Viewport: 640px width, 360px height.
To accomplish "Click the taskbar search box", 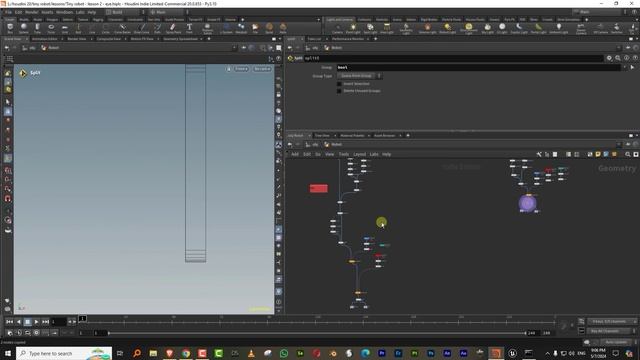I will coord(64,353).
